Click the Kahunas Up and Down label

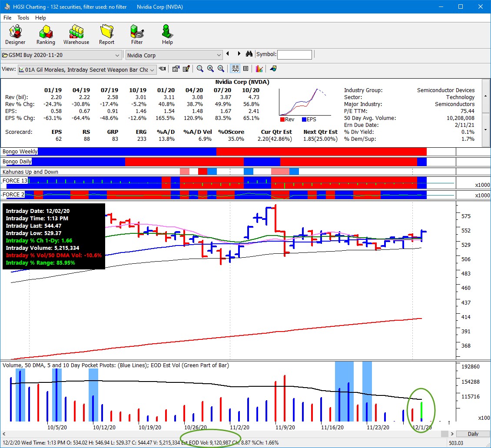30,172
